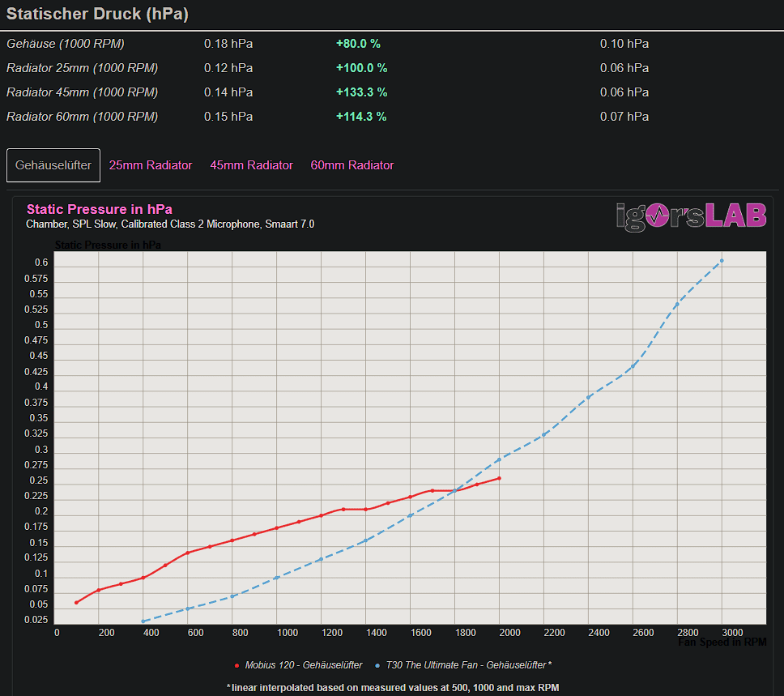Click the 0.18 hPa value
784x696 pixels.
(x=228, y=44)
